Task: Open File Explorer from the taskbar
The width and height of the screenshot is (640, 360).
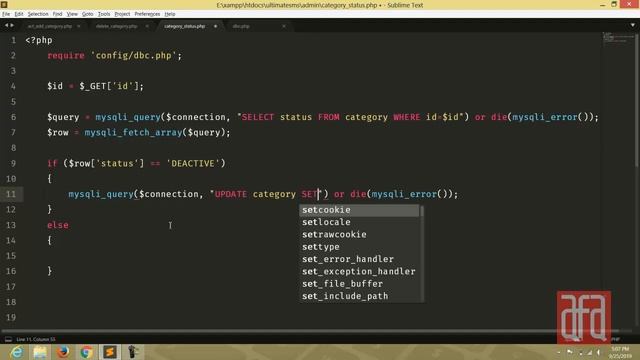Action: (40, 352)
